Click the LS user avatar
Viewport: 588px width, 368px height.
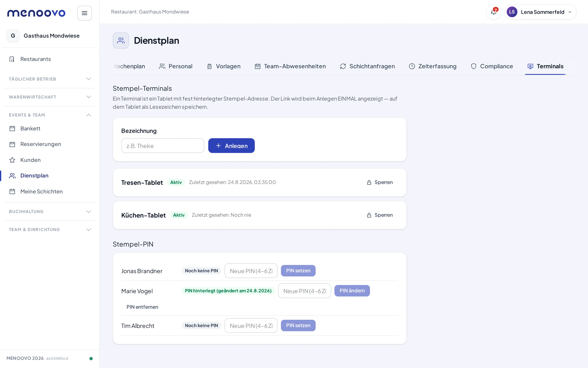[512, 12]
